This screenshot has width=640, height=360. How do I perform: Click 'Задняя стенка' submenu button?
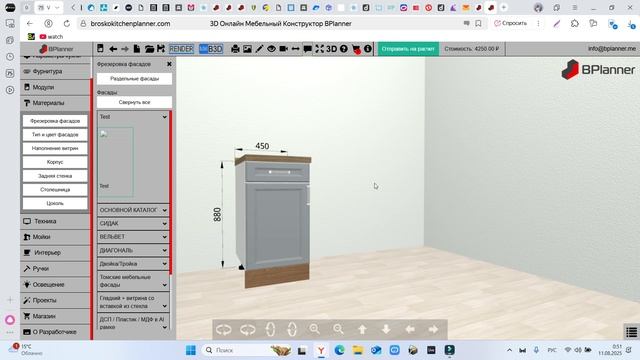[55, 176]
